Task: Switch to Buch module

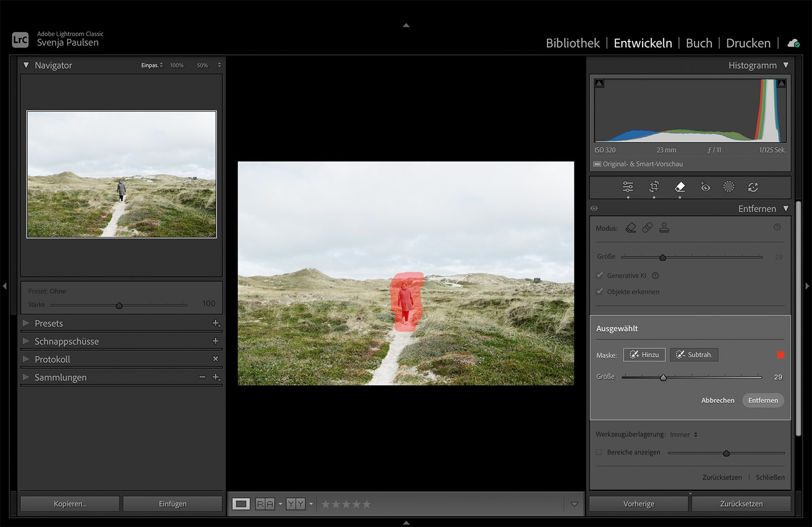Action: tap(699, 43)
